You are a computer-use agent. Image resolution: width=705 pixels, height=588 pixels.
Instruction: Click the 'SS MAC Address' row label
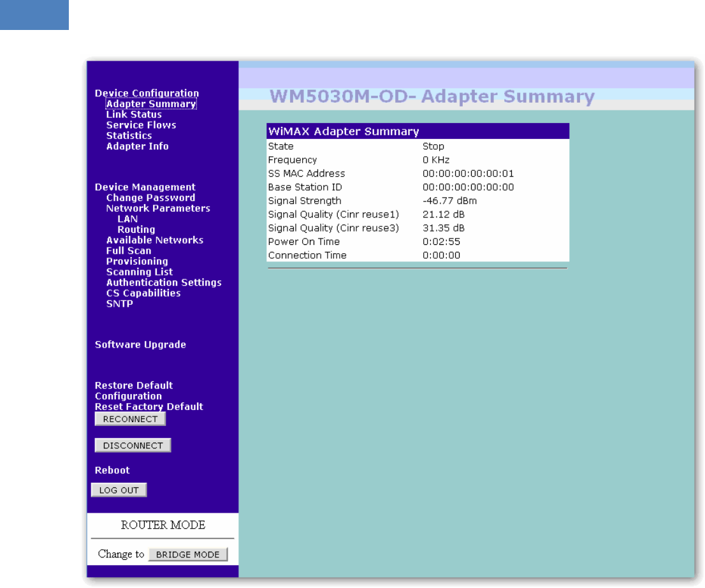(x=306, y=173)
